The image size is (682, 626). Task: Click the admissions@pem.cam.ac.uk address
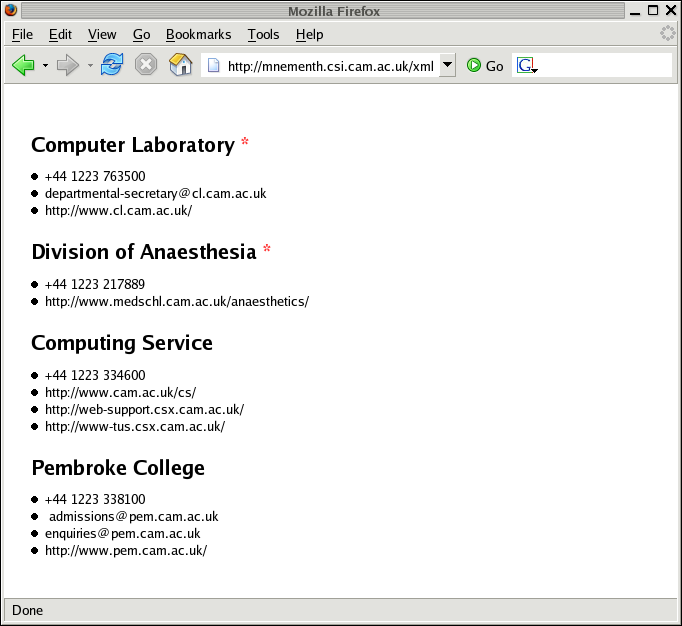tap(133, 517)
